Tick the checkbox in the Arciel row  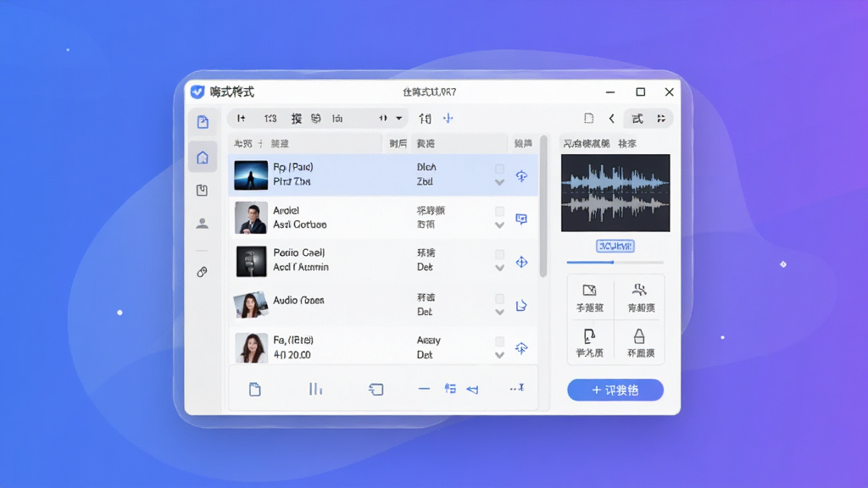499,211
